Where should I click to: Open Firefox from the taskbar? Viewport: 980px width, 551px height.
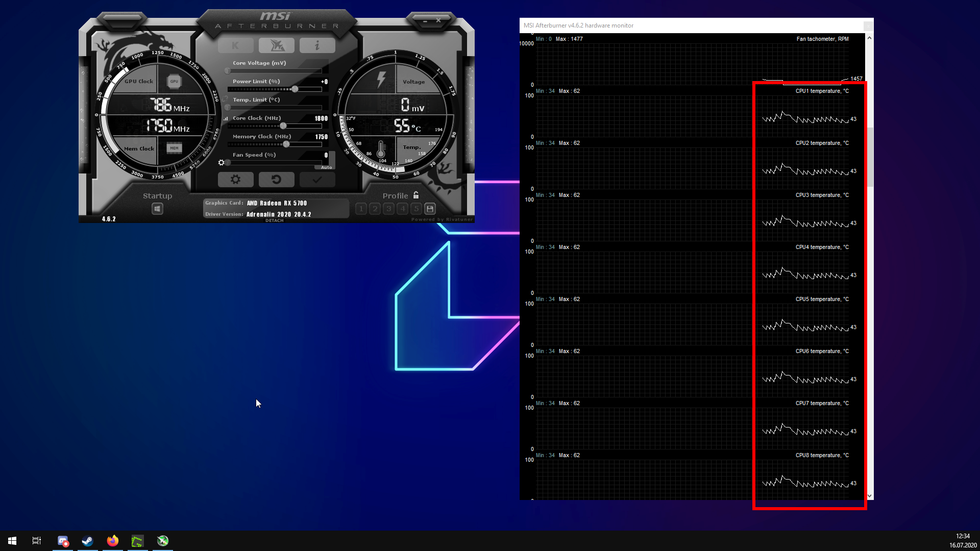pos(112,541)
